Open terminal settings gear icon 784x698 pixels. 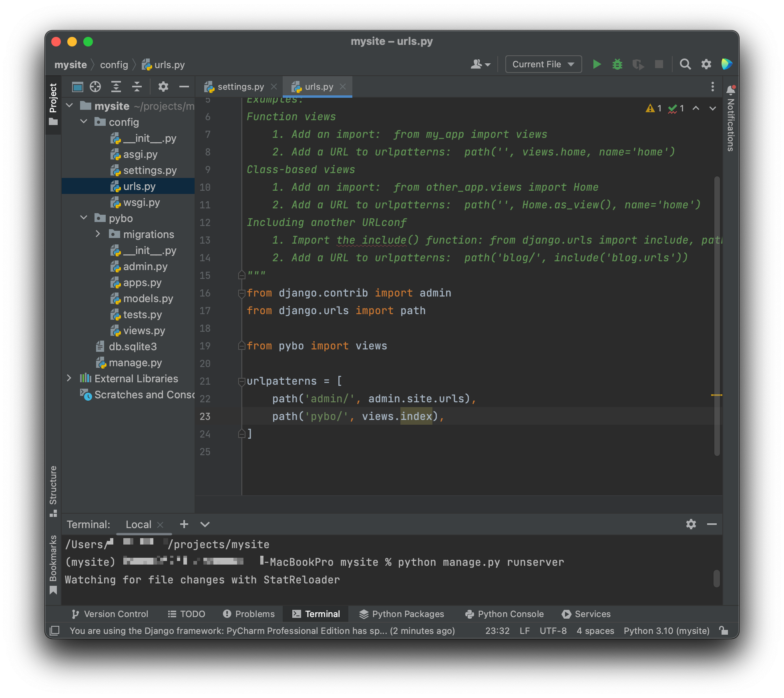point(691,524)
